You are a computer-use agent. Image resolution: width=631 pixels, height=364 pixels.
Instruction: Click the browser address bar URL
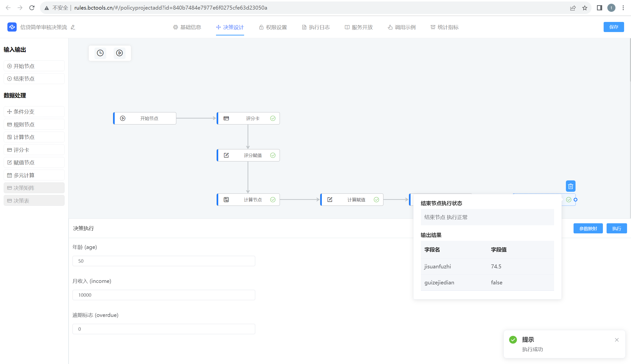click(x=171, y=8)
